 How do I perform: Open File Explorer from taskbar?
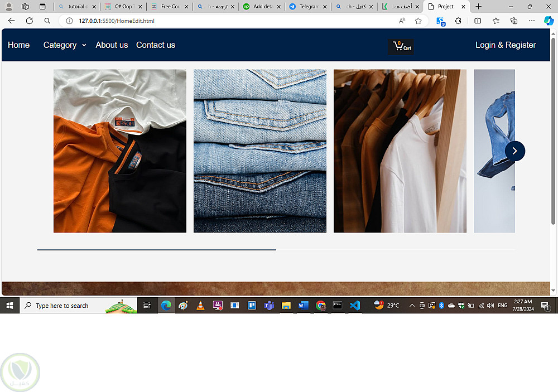(286, 306)
